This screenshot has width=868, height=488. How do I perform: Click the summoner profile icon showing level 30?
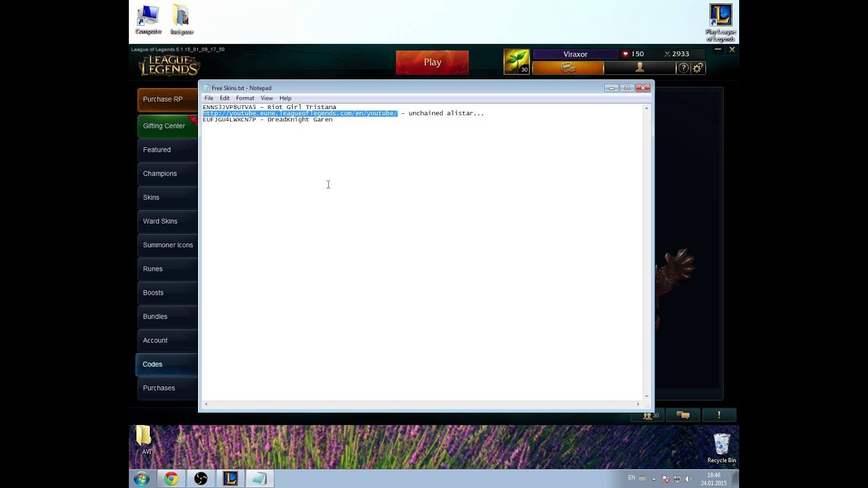517,62
